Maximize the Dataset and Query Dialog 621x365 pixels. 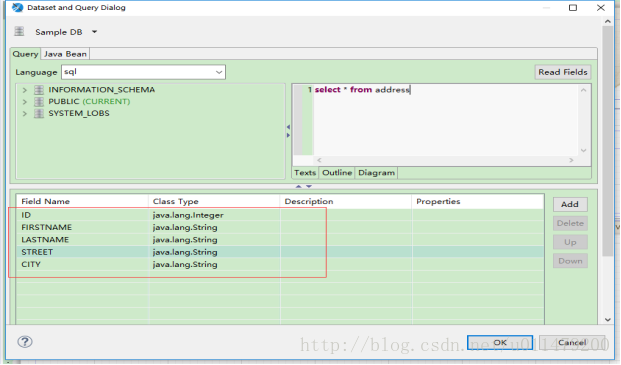tap(573, 8)
